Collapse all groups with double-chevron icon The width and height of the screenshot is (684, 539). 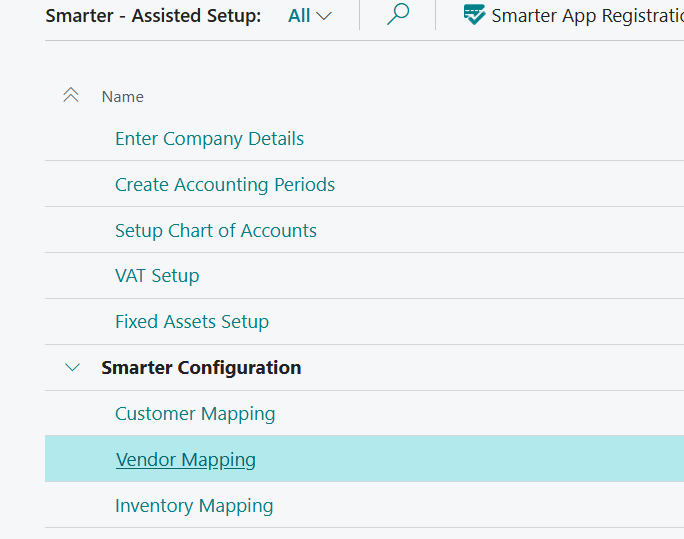[71, 95]
